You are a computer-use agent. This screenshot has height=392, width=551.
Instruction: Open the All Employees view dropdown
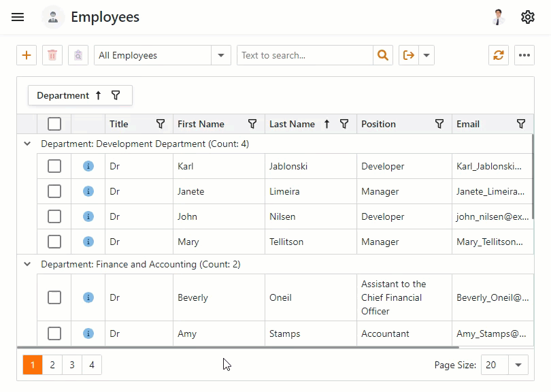pyautogui.click(x=221, y=55)
